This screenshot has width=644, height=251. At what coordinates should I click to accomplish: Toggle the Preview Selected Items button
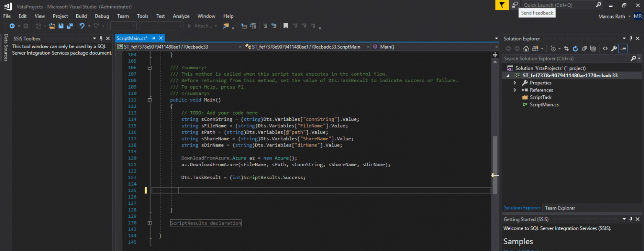click(x=624, y=48)
